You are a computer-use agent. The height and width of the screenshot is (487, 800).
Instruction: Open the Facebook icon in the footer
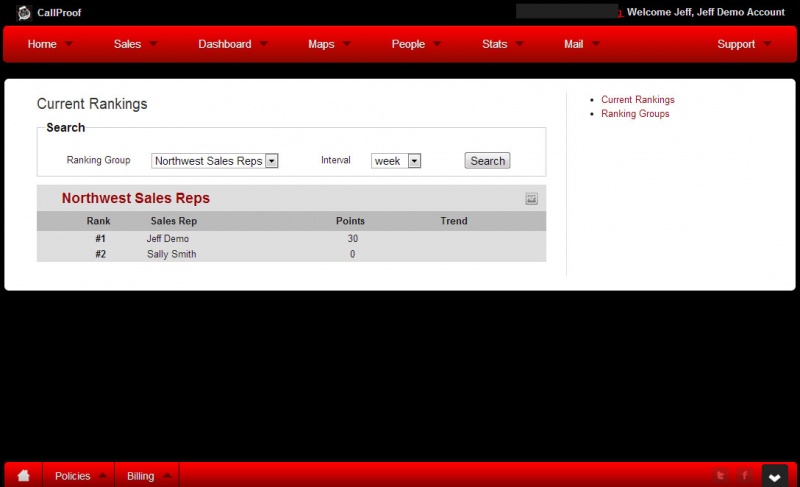[x=744, y=476]
